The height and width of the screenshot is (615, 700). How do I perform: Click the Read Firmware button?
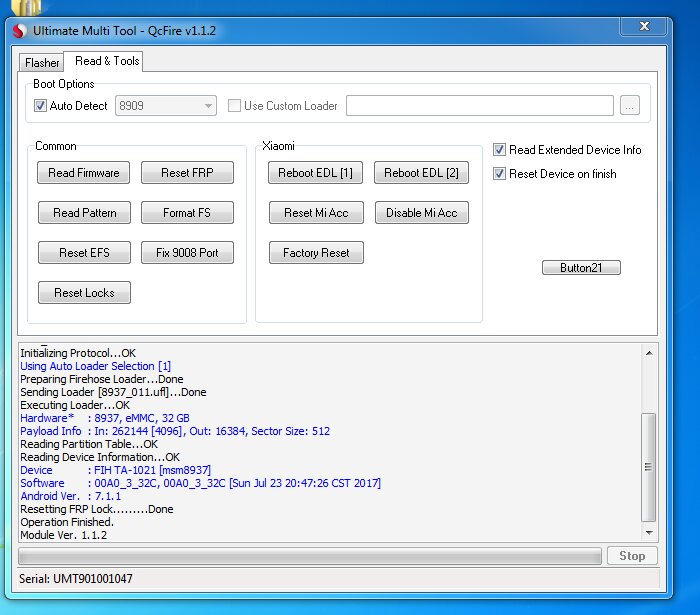(x=83, y=173)
